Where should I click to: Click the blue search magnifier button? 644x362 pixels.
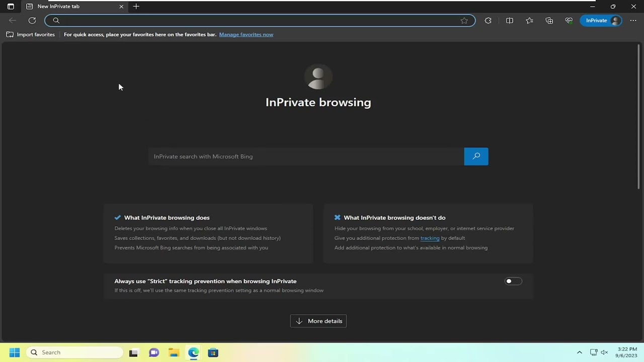click(x=476, y=156)
